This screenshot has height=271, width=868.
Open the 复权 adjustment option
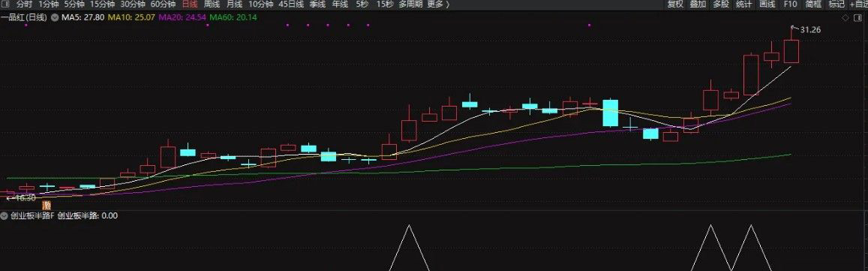[675, 5]
